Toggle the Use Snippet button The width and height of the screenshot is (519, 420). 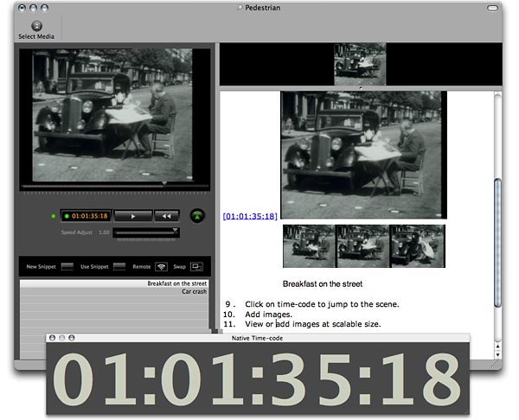point(119,267)
